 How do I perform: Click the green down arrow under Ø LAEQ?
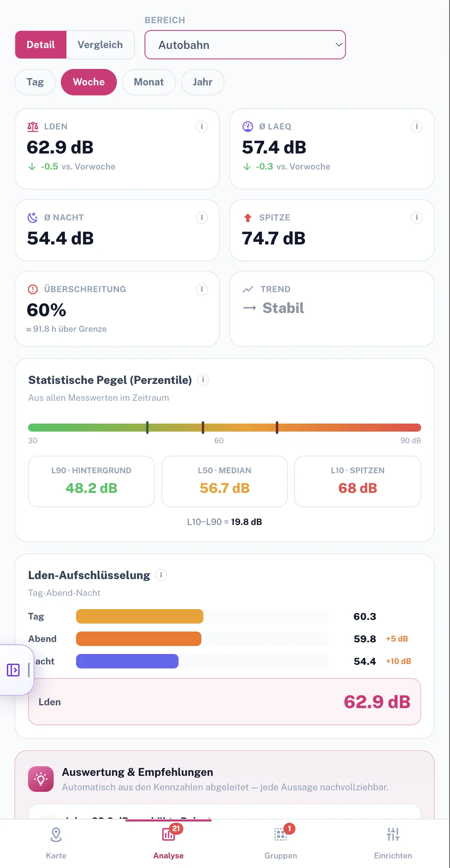[247, 167]
